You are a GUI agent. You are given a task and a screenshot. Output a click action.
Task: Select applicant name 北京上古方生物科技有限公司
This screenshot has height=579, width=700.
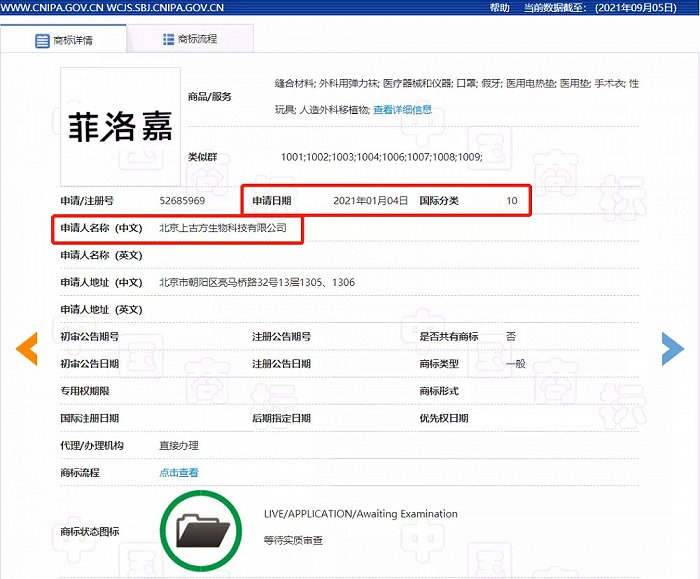pyautogui.click(x=223, y=228)
